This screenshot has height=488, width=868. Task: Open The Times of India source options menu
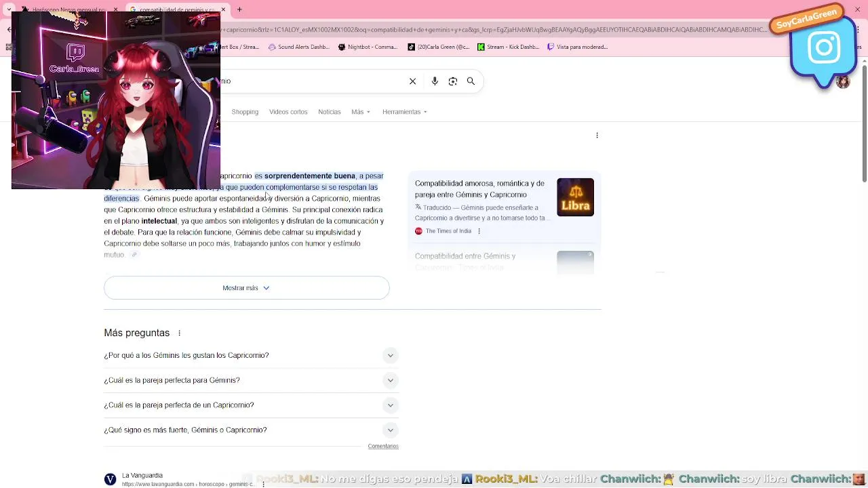pyautogui.click(x=479, y=231)
